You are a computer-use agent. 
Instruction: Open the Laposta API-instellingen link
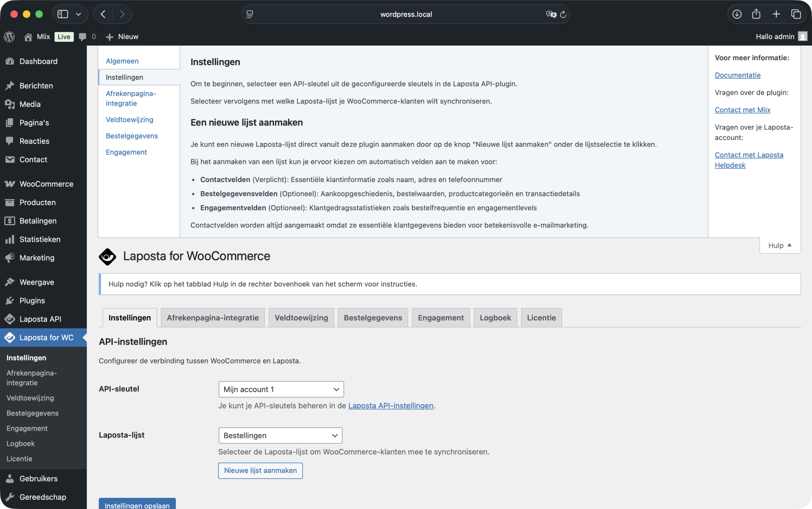pos(390,406)
